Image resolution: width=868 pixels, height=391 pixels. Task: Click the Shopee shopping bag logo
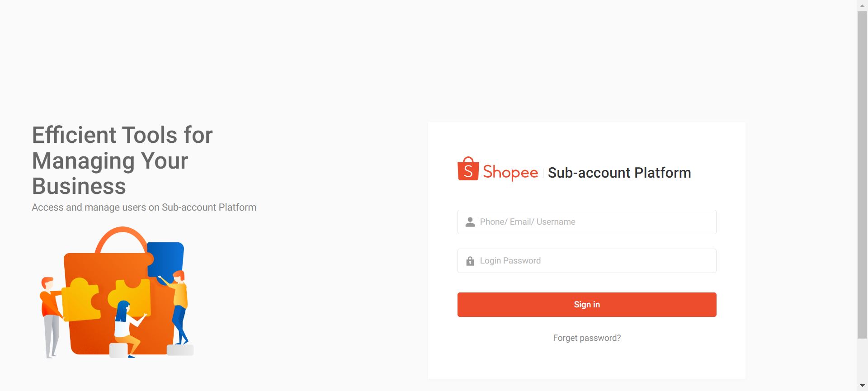[x=467, y=171]
